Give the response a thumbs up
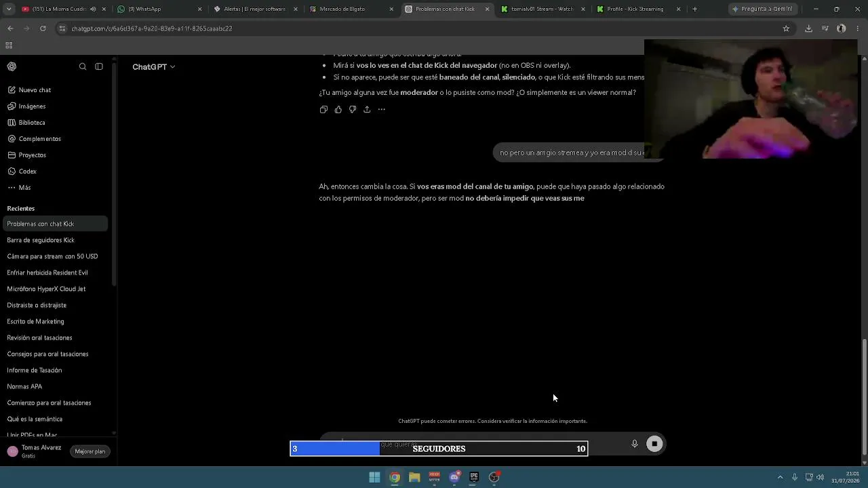 [x=338, y=110]
